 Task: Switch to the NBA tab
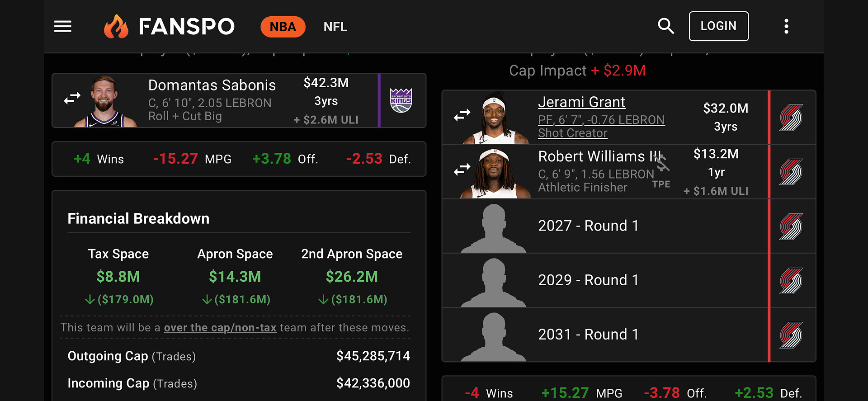coord(283,27)
